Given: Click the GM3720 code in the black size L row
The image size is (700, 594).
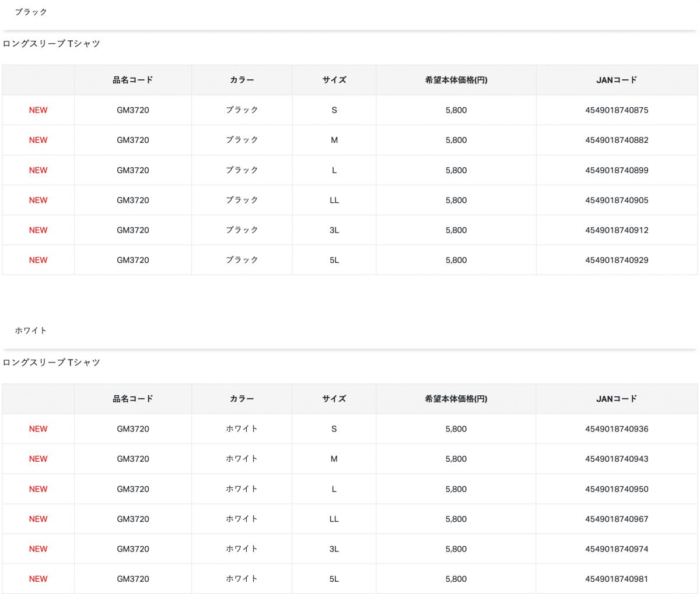Looking at the screenshot, I should click(133, 170).
